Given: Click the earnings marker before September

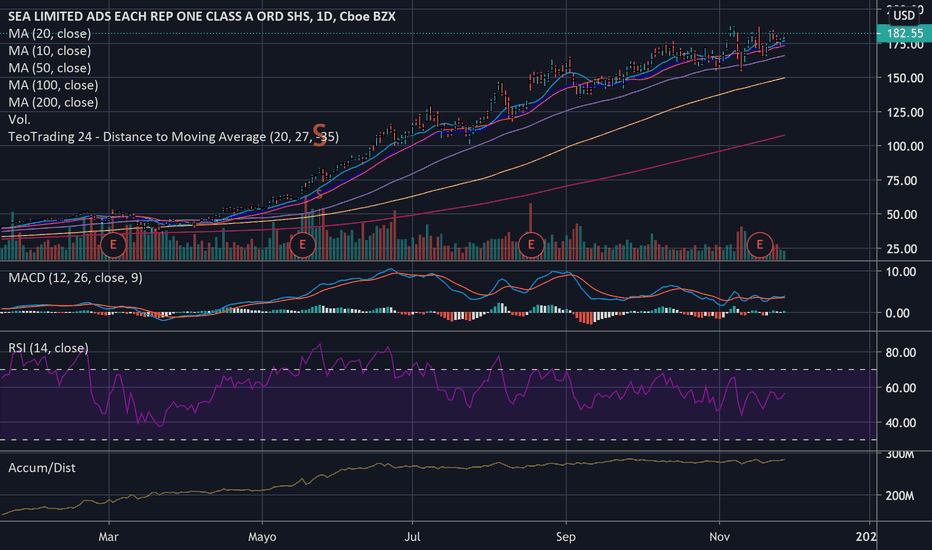Looking at the screenshot, I should (531, 244).
